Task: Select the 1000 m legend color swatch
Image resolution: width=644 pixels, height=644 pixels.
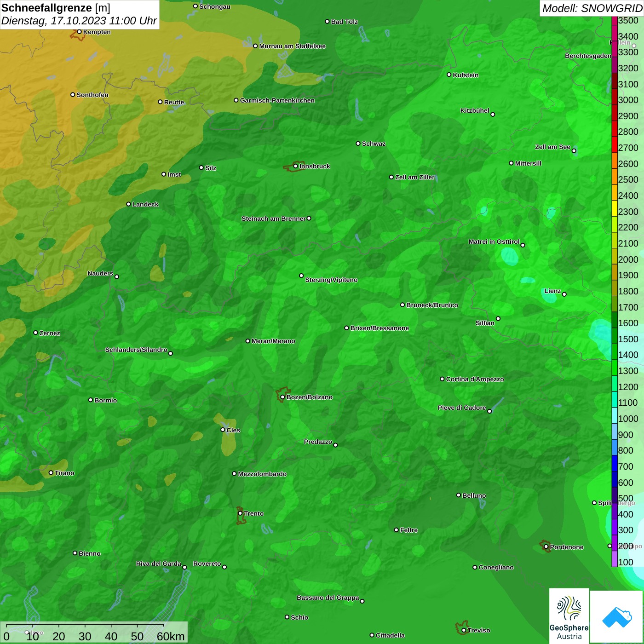Action: [615, 415]
